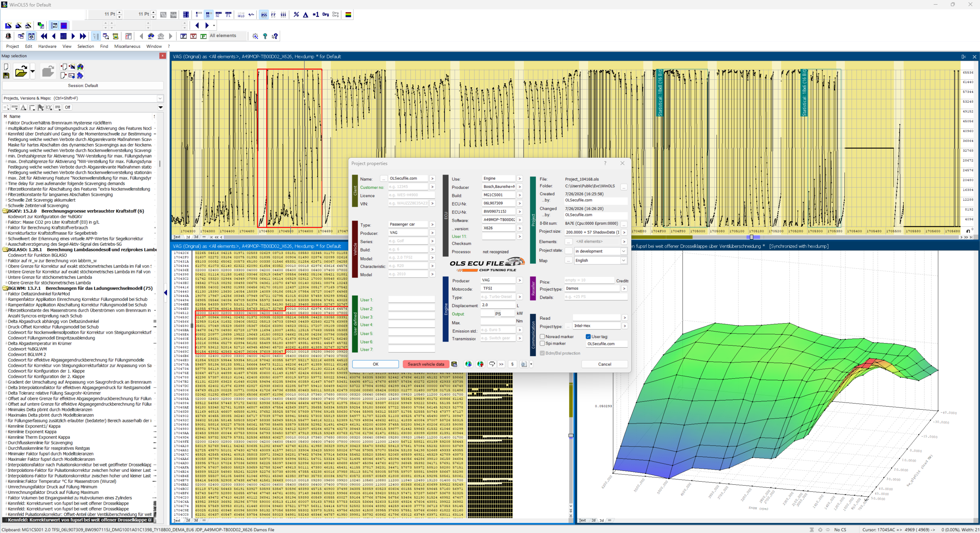This screenshot has width=980, height=533.
Task: Open the Window menu
Action: [x=154, y=46]
